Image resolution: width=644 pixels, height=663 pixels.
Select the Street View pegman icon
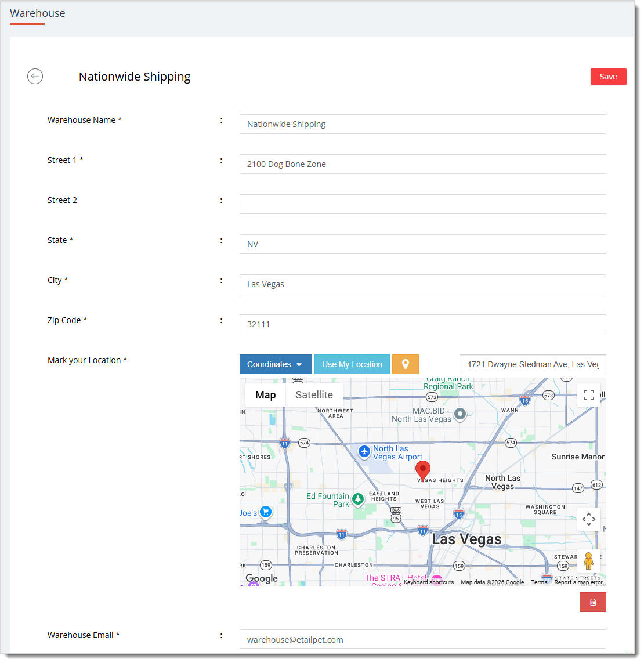click(588, 561)
